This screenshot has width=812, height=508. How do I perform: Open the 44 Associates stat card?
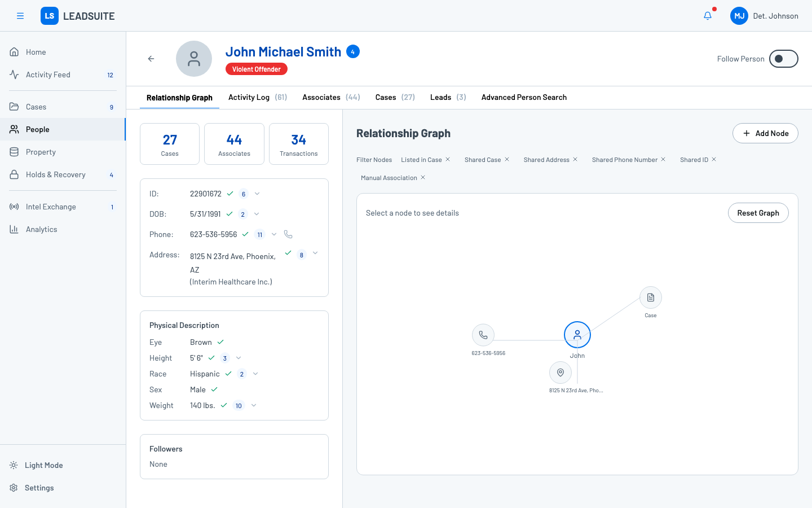234,144
